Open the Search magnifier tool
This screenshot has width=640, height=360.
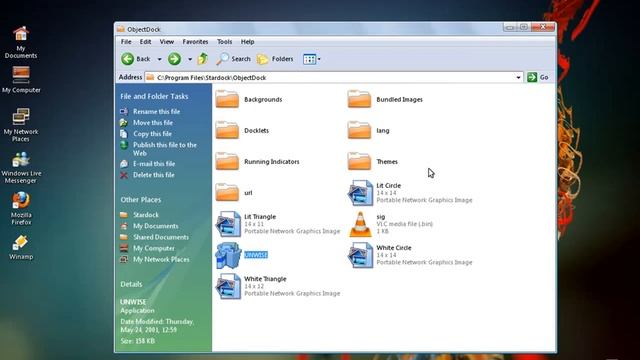pyautogui.click(x=233, y=59)
